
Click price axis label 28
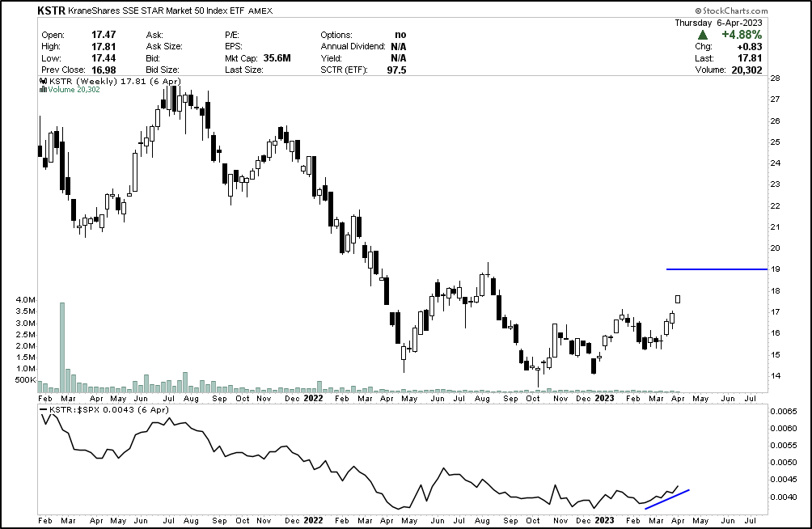(776, 78)
